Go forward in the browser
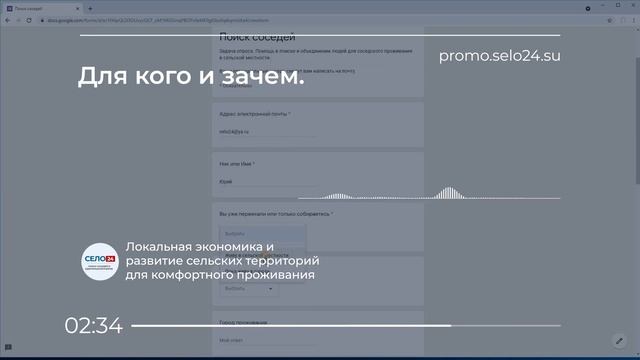Screen dimensions: 640x360 (x=18, y=20)
